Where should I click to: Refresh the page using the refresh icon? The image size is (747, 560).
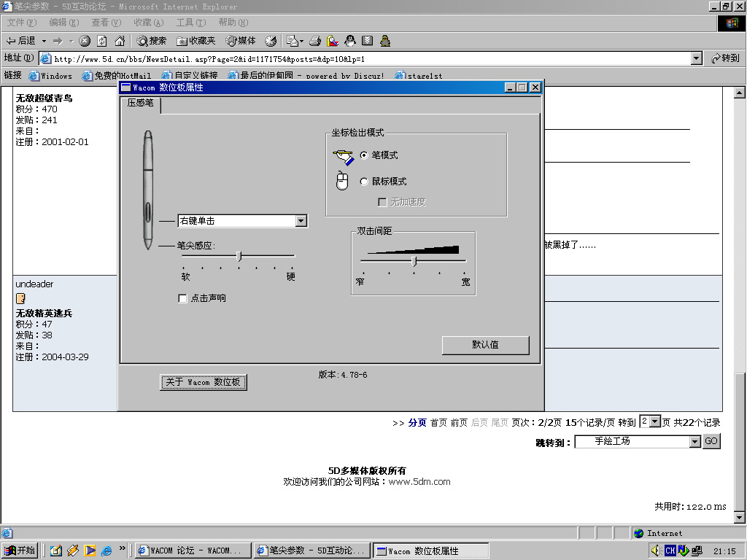(102, 41)
